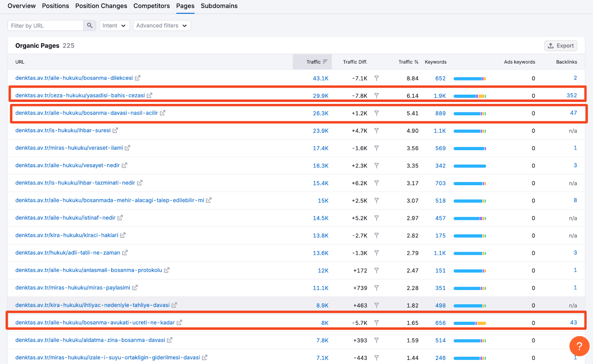Select the Pages tab

tap(185, 6)
